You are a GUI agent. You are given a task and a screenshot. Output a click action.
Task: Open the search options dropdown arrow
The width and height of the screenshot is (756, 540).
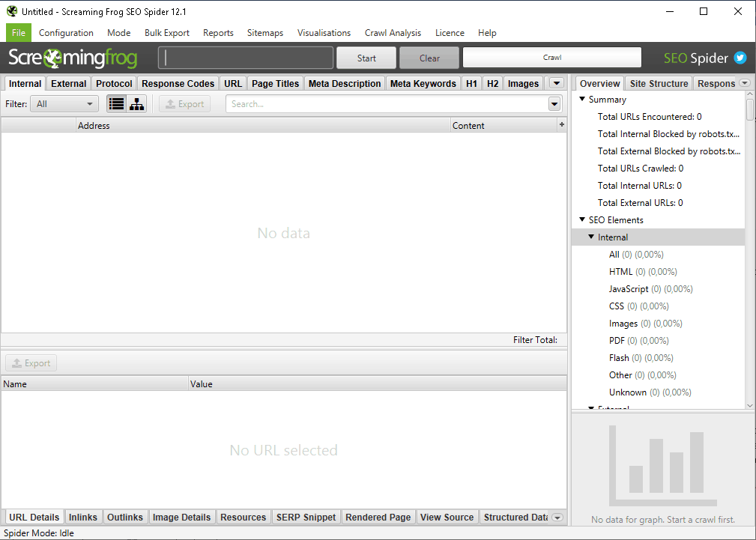tap(554, 103)
